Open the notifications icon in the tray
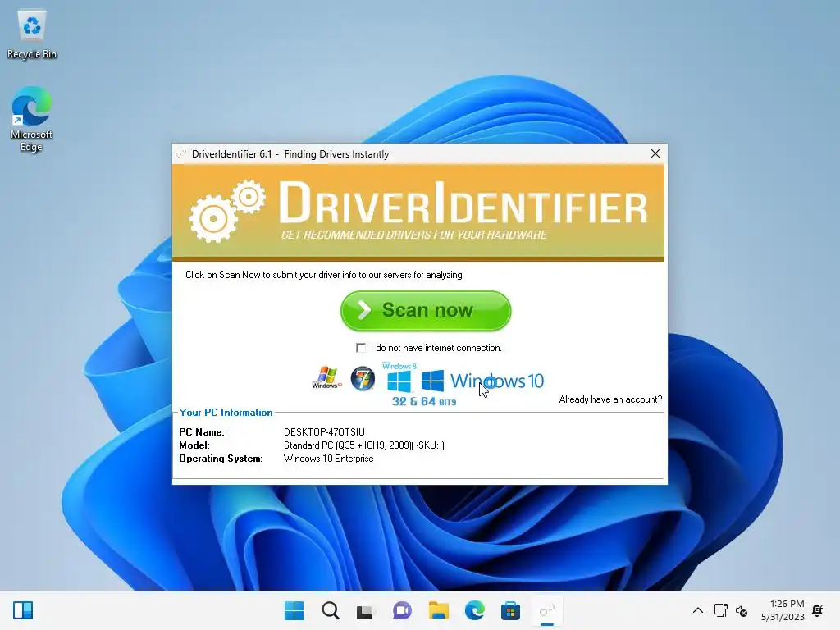 818,610
